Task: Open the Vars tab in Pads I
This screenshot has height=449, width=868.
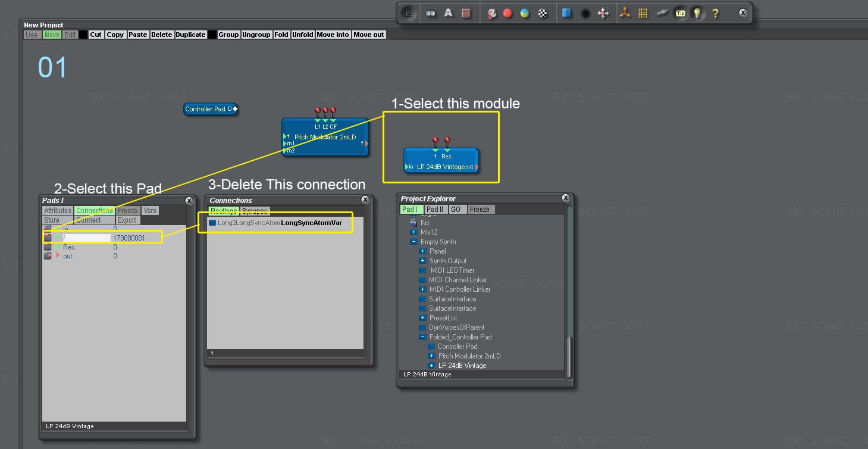Action: coord(150,210)
